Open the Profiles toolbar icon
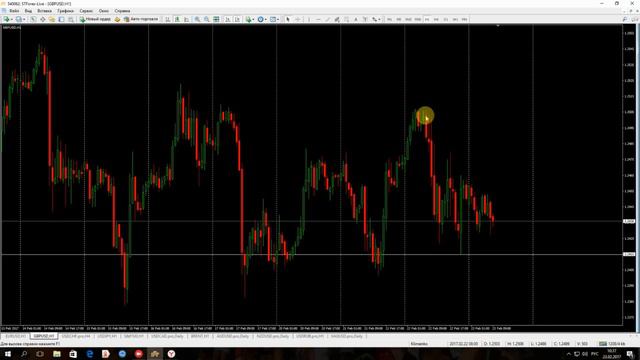Screen dimensions: 640x360 click(18, 19)
